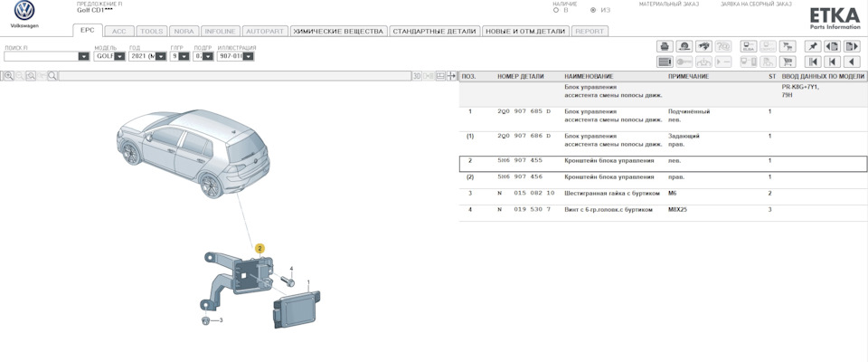Switch to the EPC tab
The width and height of the screenshot is (868, 362).
coord(88,31)
